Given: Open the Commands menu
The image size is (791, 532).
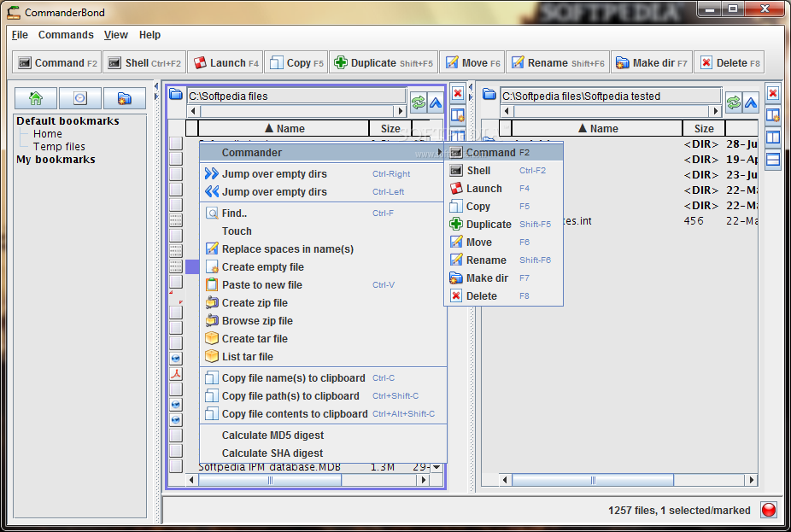Looking at the screenshot, I should coord(66,35).
